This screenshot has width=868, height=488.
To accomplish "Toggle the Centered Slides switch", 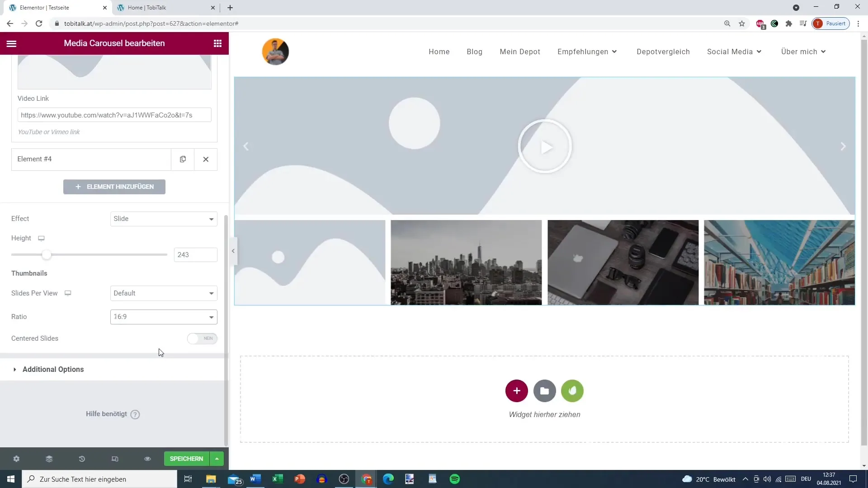I will pos(202,338).
